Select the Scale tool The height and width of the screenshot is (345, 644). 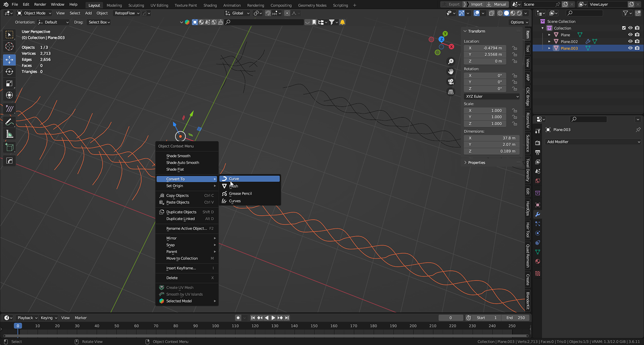coord(9,84)
